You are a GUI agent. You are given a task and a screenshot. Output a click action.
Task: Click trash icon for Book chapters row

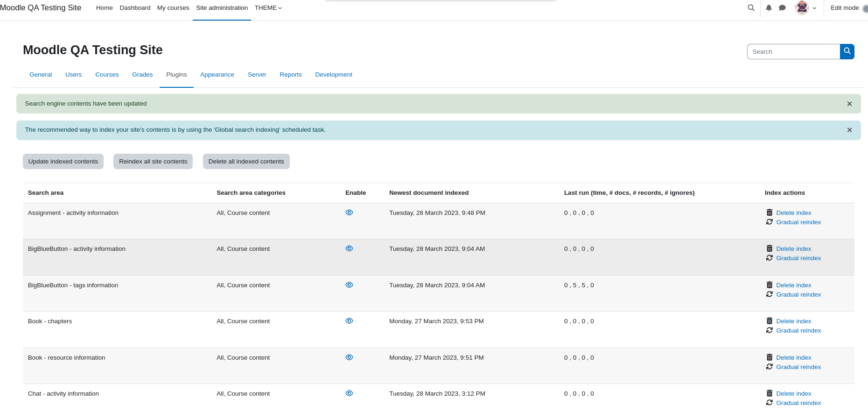tap(770, 321)
